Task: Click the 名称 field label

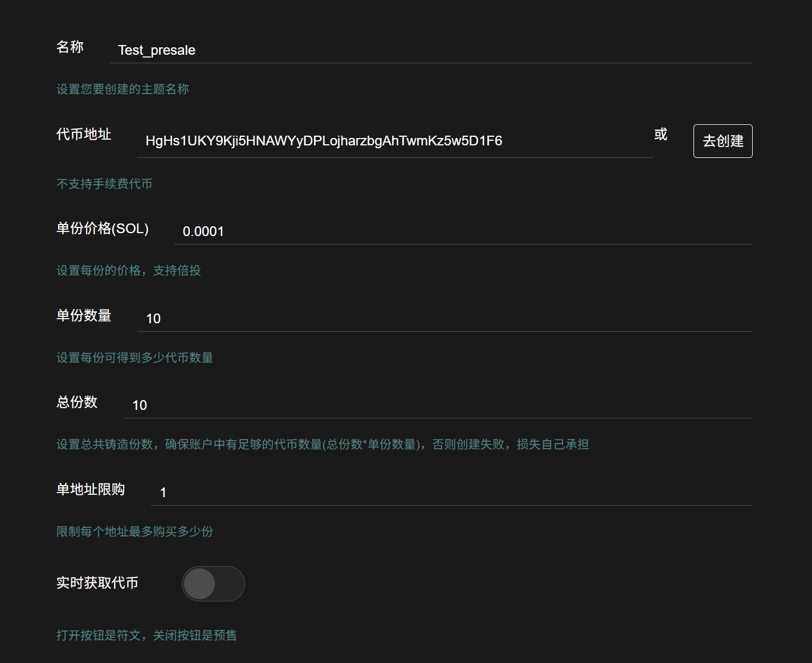Action: (x=70, y=47)
